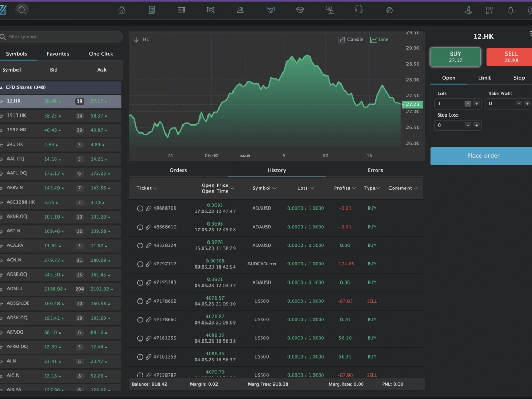This screenshot has height=399, width=532.
Task: Open the Ticket column dropdown
Action: click(x=155, y=188)
